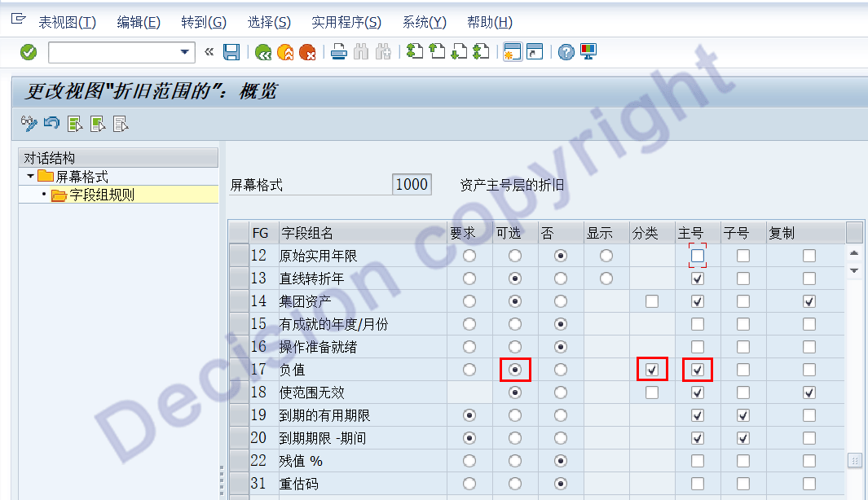This screenshot has width=868, height=500.
Task: Select the 屏幕格式 folder in dialog structure
Action: 73,177
